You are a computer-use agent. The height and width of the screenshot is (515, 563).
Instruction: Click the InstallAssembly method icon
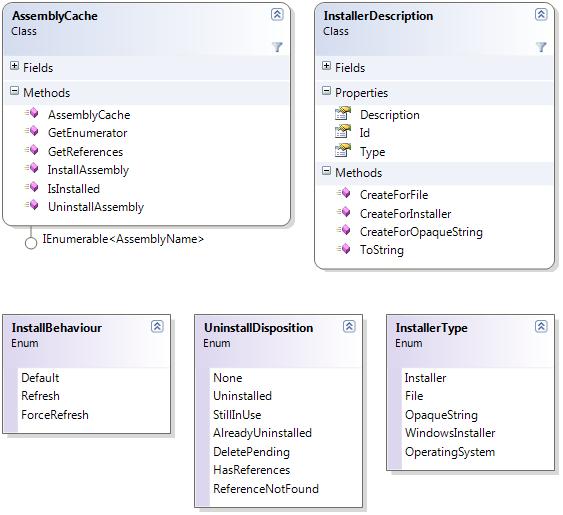pyautogui.click(x=32, y=168)
